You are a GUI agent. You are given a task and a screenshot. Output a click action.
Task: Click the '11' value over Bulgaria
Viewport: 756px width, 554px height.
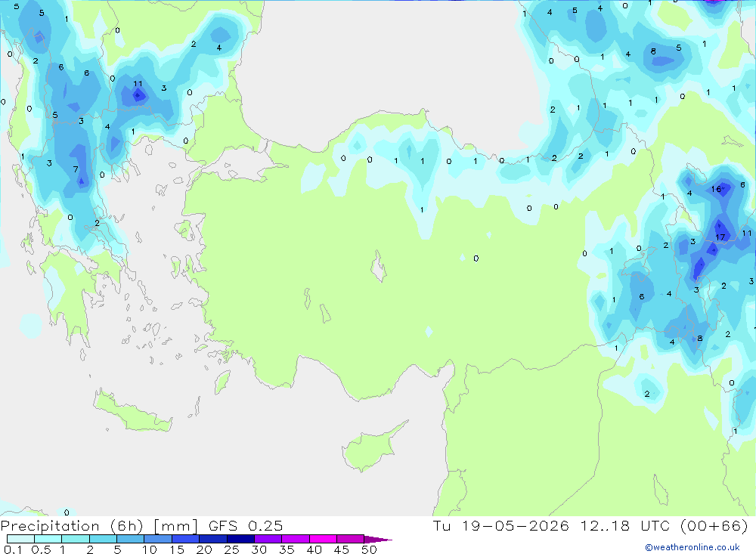(x=138, y=83)
